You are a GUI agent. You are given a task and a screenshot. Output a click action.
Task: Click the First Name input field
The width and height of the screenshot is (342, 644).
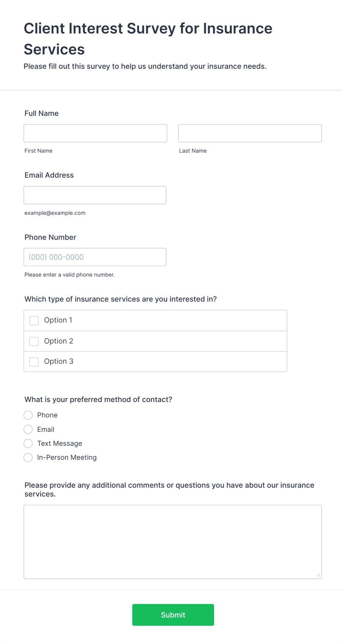(95, 133)
